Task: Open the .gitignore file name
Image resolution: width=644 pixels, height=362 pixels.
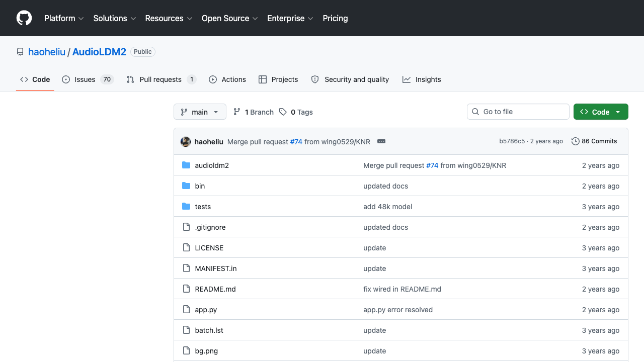Action: tap(210, 227)
